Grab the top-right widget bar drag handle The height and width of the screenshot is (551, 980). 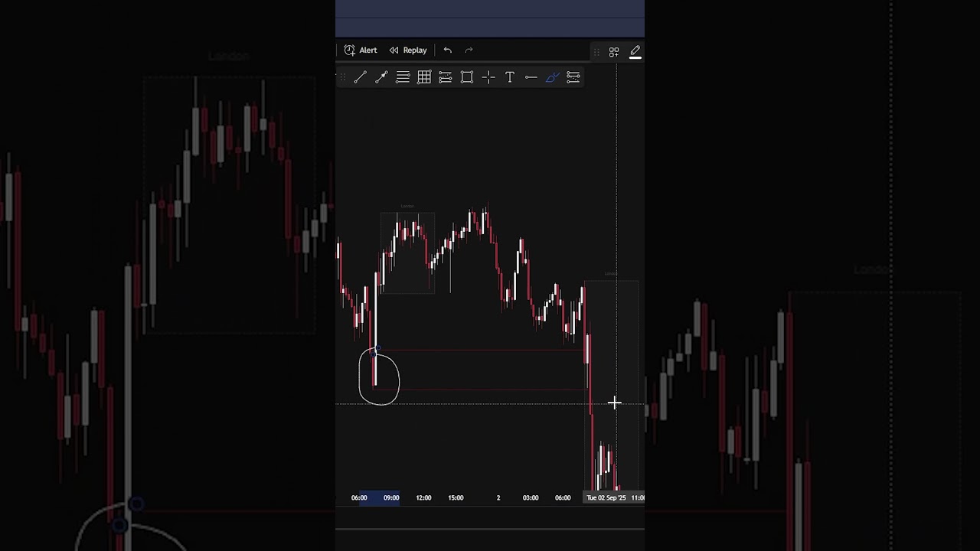(596, 52)
